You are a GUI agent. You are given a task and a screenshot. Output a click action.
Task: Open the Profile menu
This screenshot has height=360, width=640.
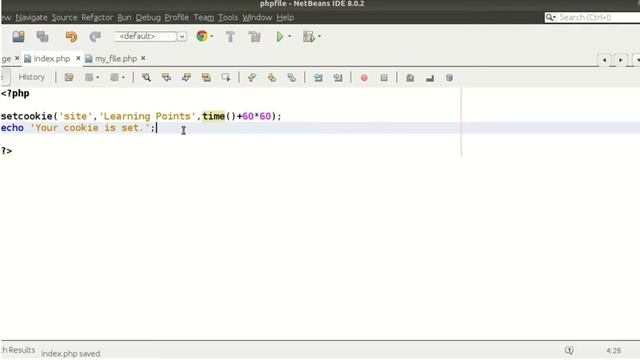pyautogui.click(x=177, y=18)
